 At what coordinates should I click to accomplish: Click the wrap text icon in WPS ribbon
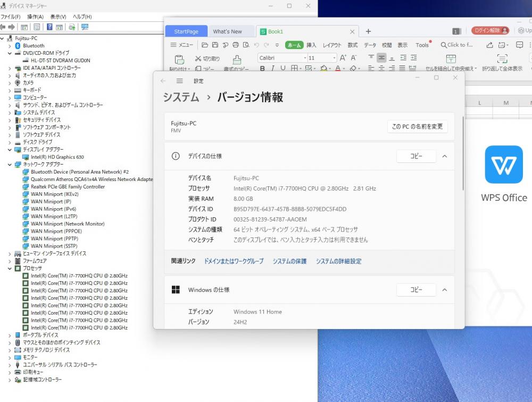click(502, 59)
